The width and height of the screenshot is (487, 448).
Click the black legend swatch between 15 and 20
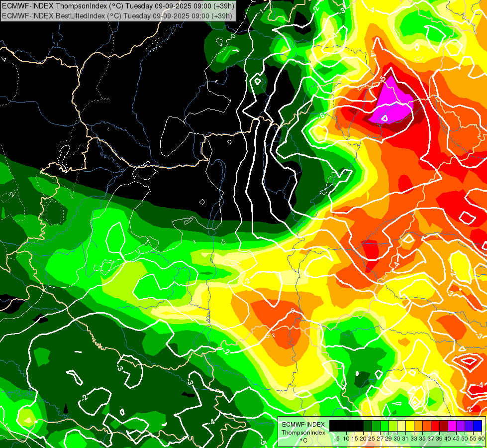(359, 426)
